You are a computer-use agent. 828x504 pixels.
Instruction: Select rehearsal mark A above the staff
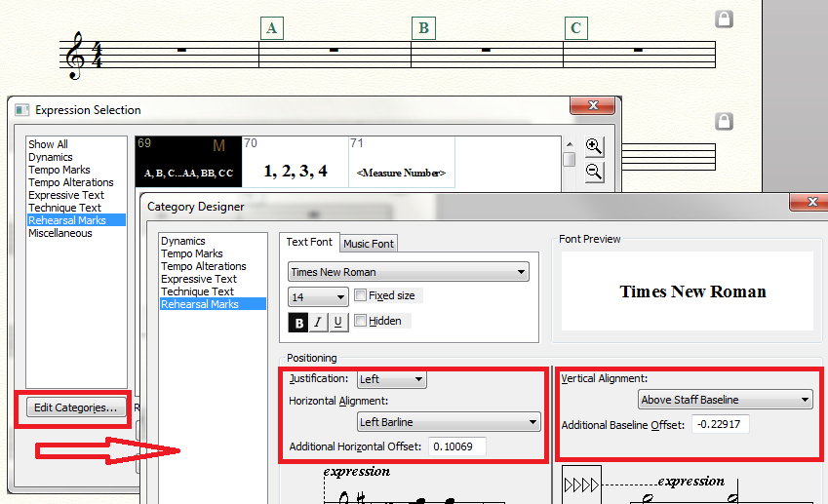click(272, 28)
